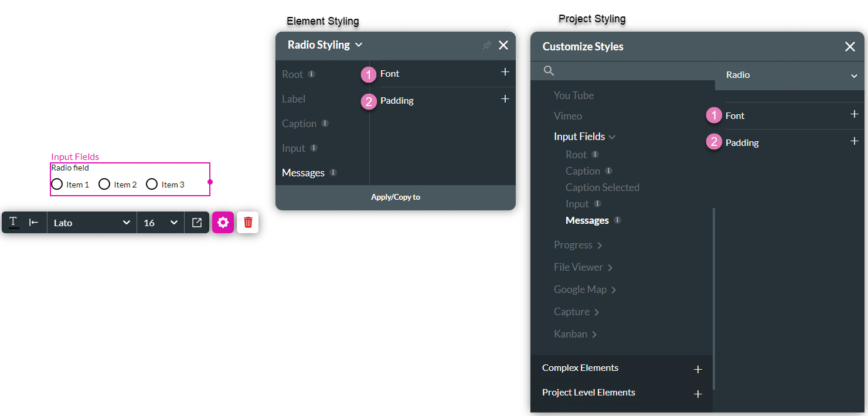Viewport: 868px width, 416px height.
Task: Click the search icon in Customize Styles
Action: point(549,70)
